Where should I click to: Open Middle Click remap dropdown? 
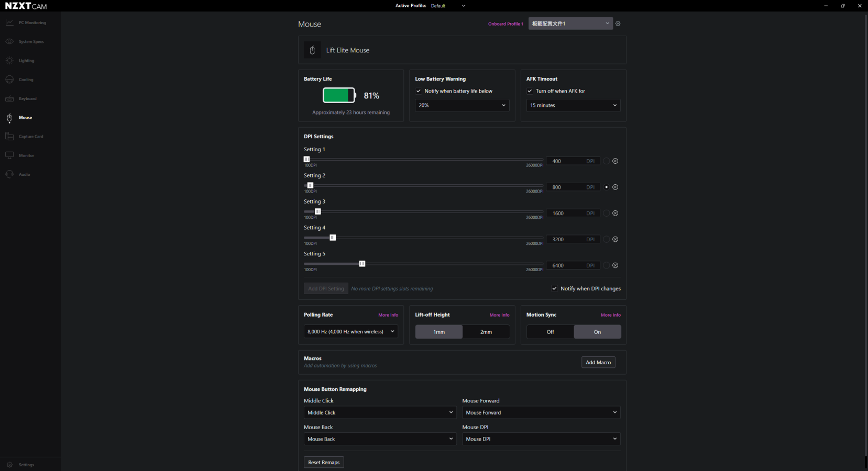pyautogui.click(x=380, y=412)
